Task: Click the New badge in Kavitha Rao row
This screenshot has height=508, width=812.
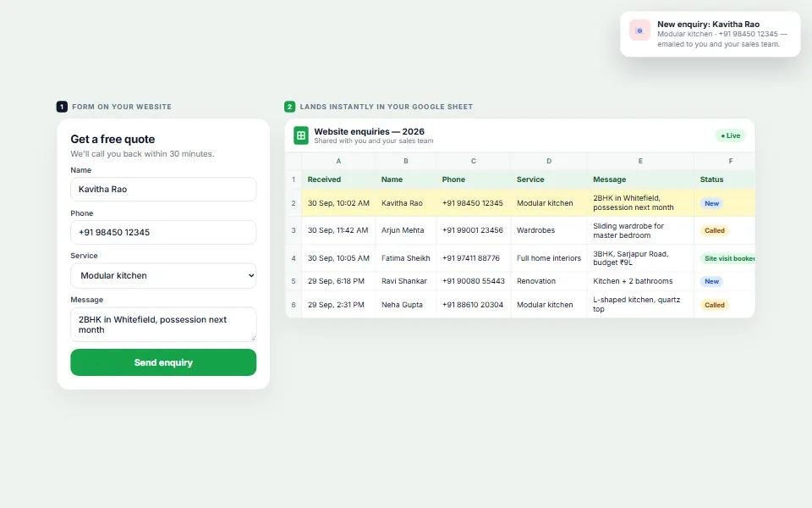Action: [x=711, y=204]
